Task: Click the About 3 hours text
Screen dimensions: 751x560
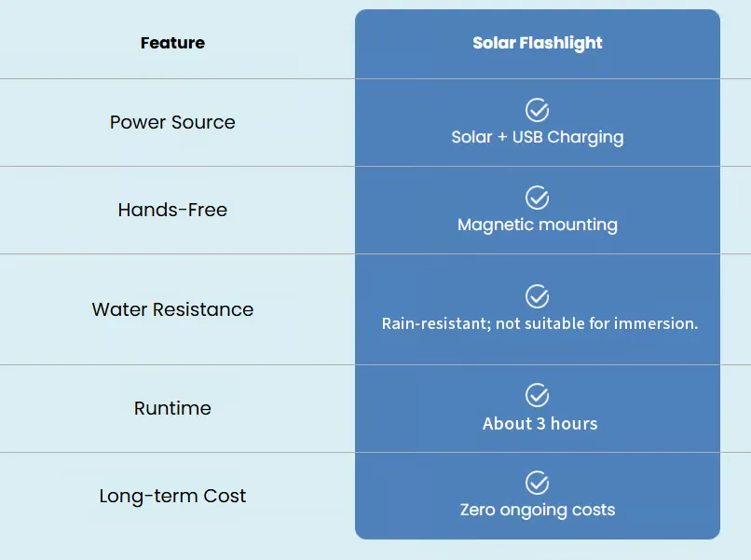Action: [x=539, y=423]
